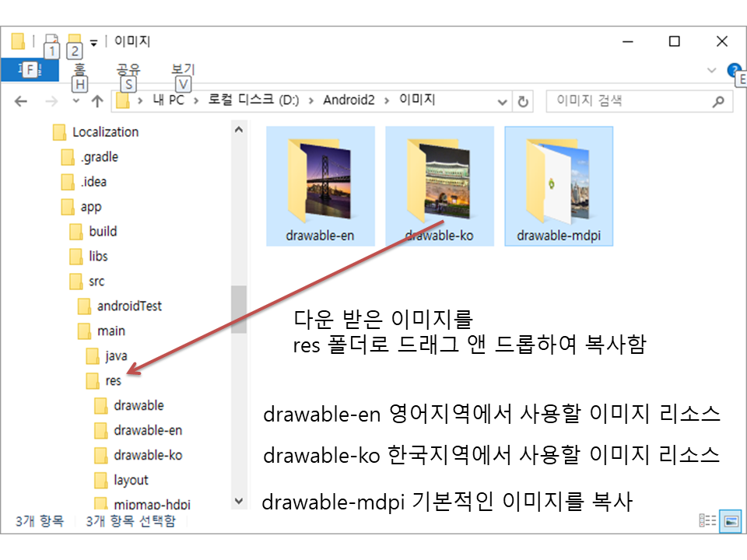Refresh the current folder view
This screenshot has height=560, width=747.
(523, 101)
